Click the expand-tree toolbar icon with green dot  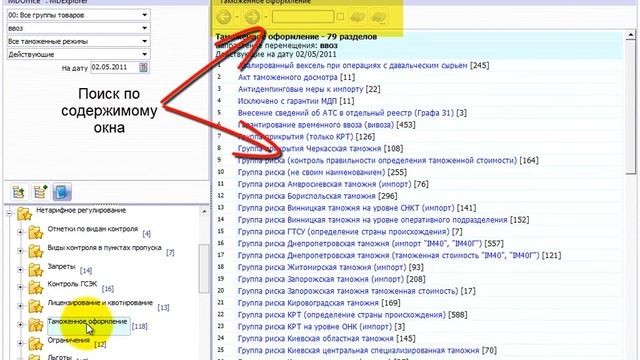(x=40, y=192)
